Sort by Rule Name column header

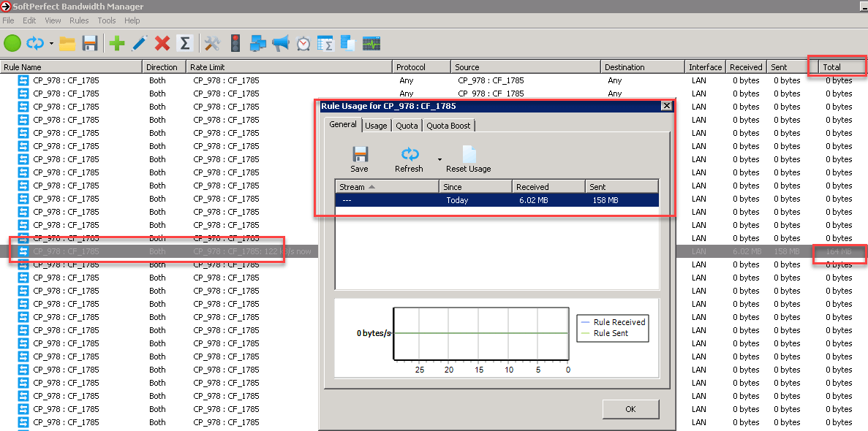pyautogui.click(x=71, y=67)
